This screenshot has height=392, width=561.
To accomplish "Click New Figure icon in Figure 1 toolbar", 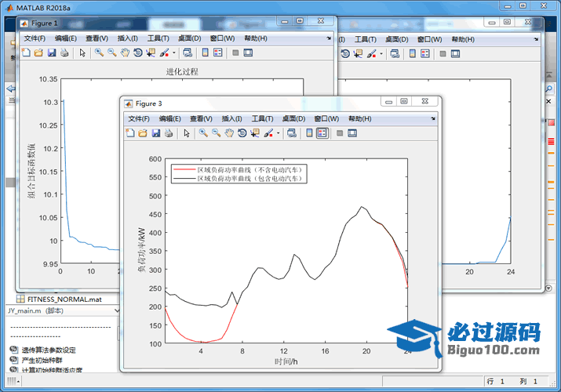I will pyautogui.click(x=26, y=53).
